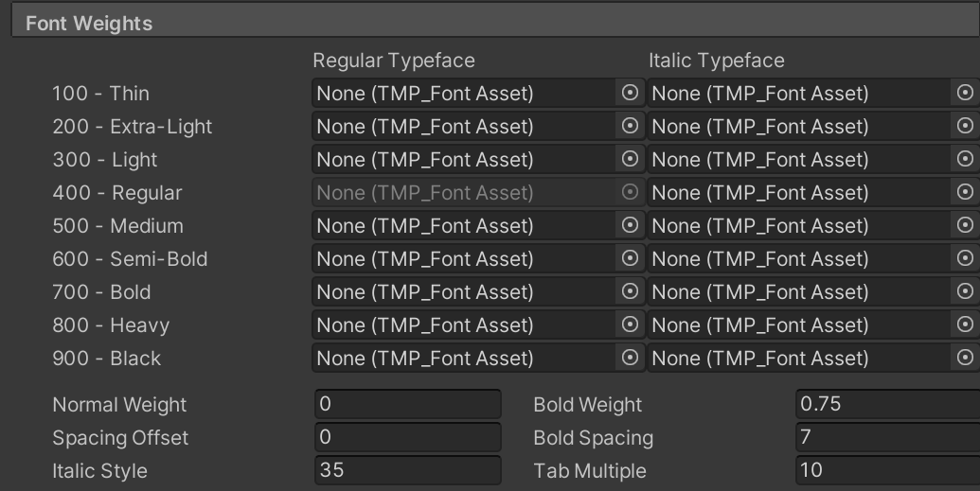Click the Bold Weight value field
This screenshot has width=980, height=491.
(887, 404)
